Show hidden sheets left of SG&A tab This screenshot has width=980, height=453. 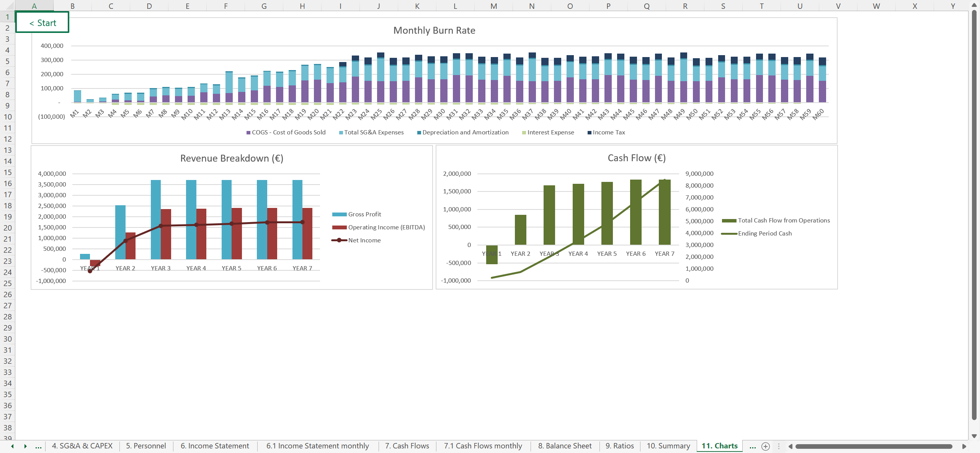(x=38, y=446)
